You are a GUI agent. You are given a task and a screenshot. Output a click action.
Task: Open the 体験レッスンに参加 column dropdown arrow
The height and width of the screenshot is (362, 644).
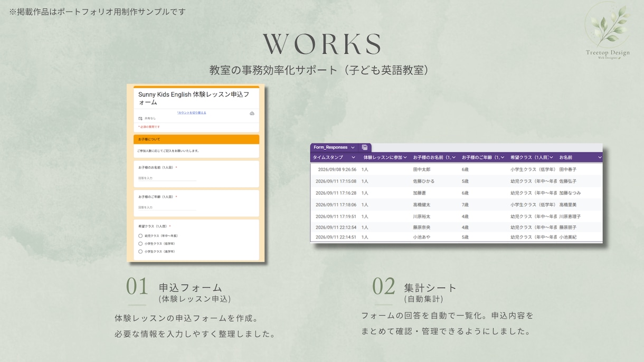[405, 157]
